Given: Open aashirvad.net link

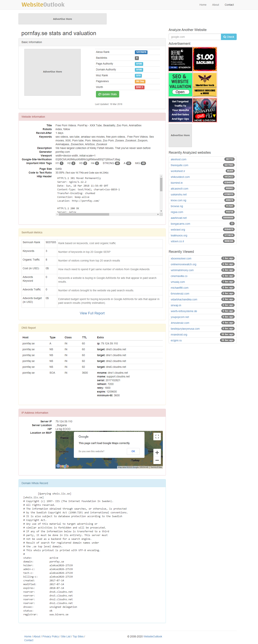Looking at the screenshot, I should 179,218.
